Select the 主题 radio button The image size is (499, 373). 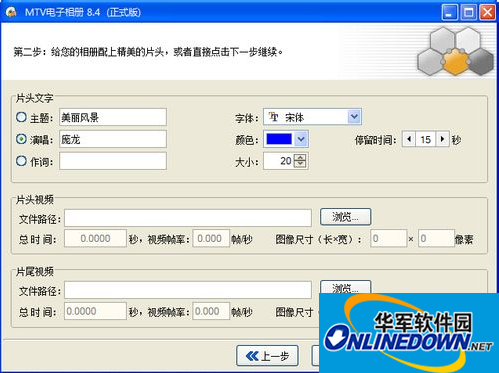pyautogui.click(x=21, y=117)
